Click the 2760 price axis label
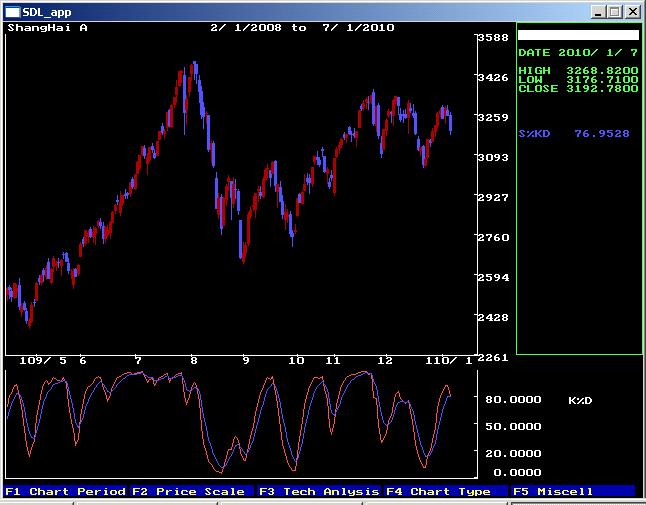Viewport: 646px width, 505px height. pos(494,237)
